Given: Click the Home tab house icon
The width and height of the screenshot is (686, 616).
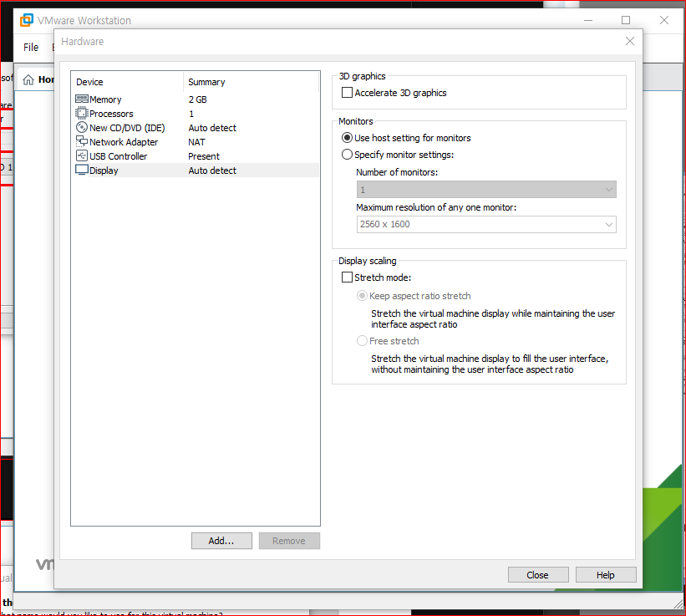Looking at the screenshot, I should point(28,79).
